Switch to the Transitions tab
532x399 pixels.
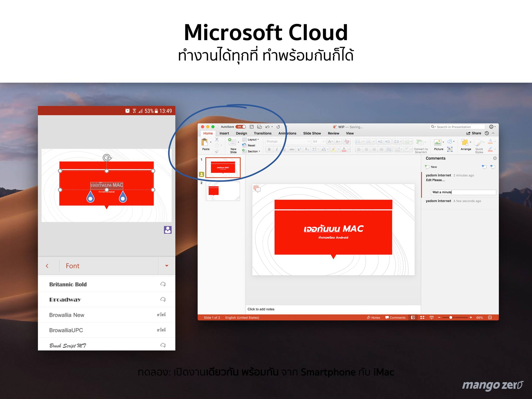click(263, 133)
